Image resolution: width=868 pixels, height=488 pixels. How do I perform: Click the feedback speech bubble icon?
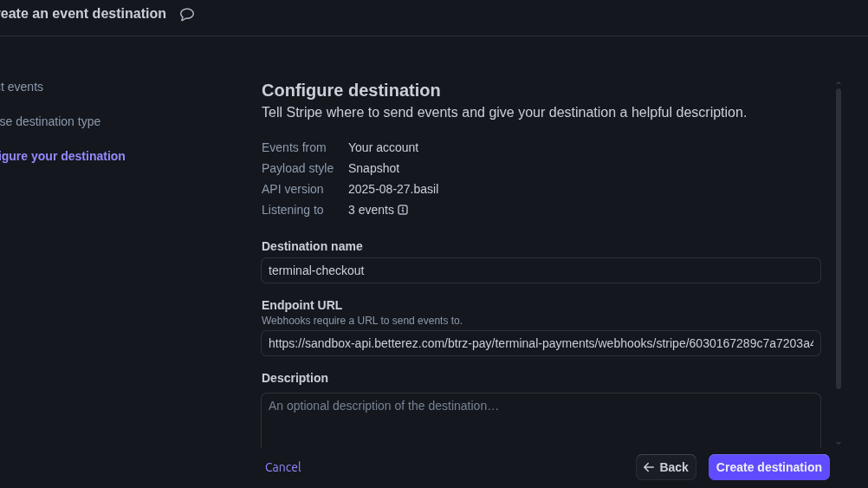coord(187,15)
